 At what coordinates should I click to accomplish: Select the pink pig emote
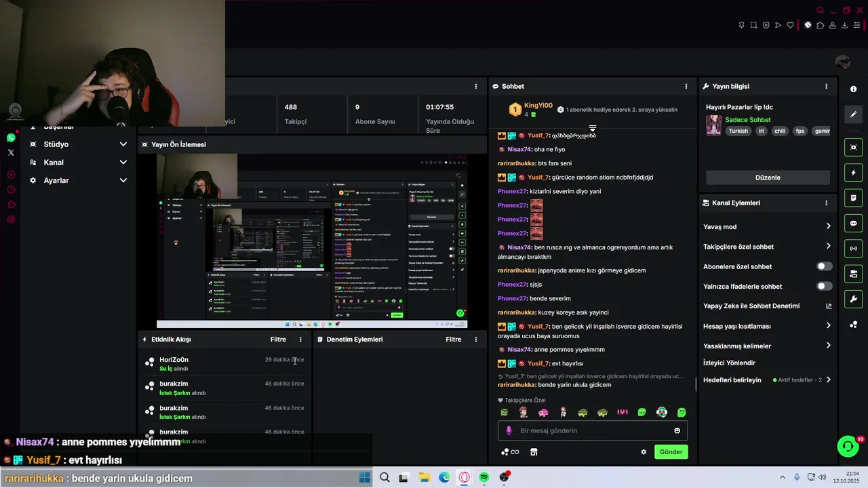point(543,412)
